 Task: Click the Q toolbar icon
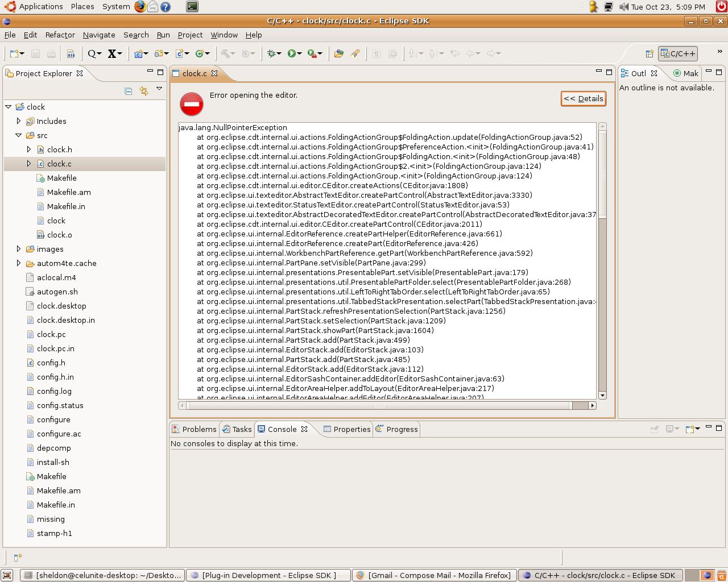pos(92,53)
